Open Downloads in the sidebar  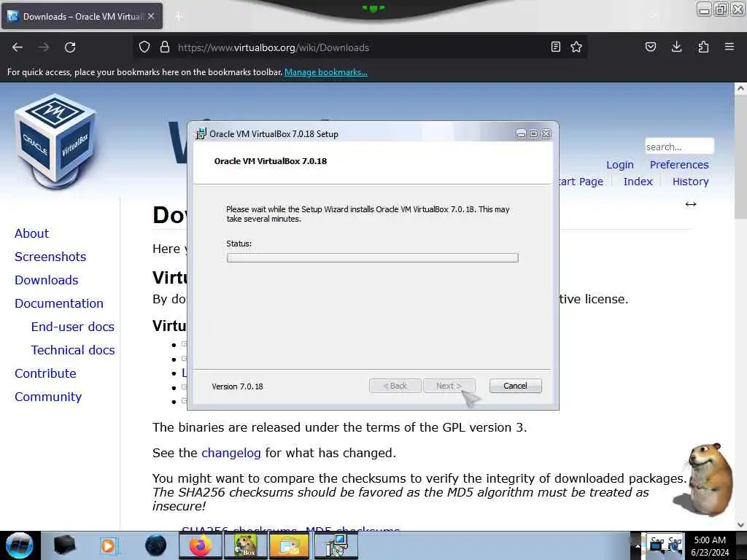[x=46, y=280]
